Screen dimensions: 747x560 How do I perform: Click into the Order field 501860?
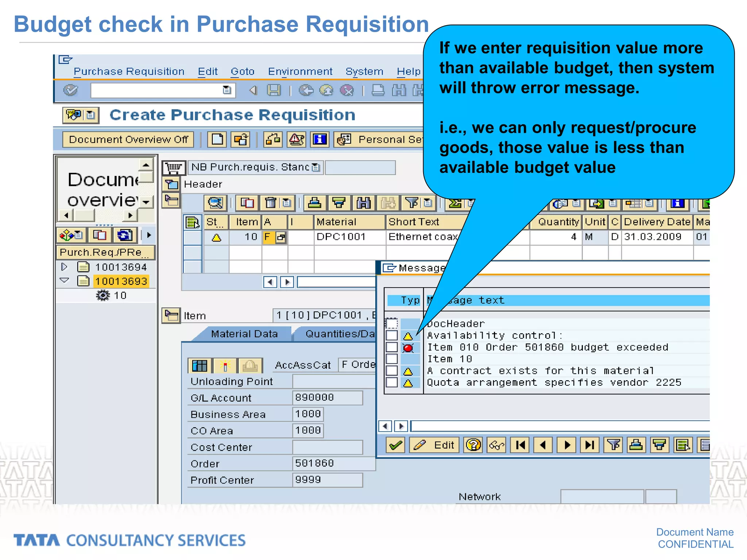click(x=334, y=463)
